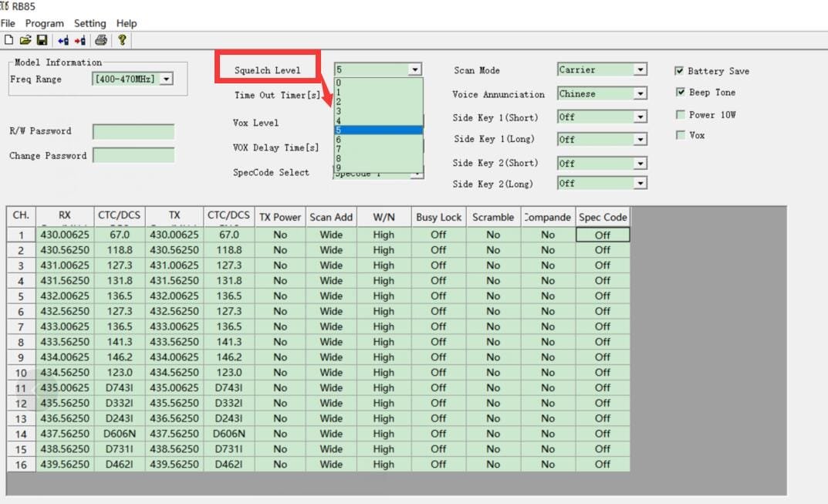Select channel row number 8
828x504 pixels.
click(x=21, y=343)
